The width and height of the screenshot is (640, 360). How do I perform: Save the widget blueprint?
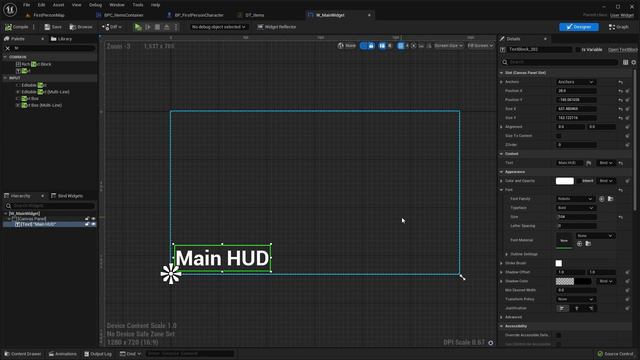53,27
